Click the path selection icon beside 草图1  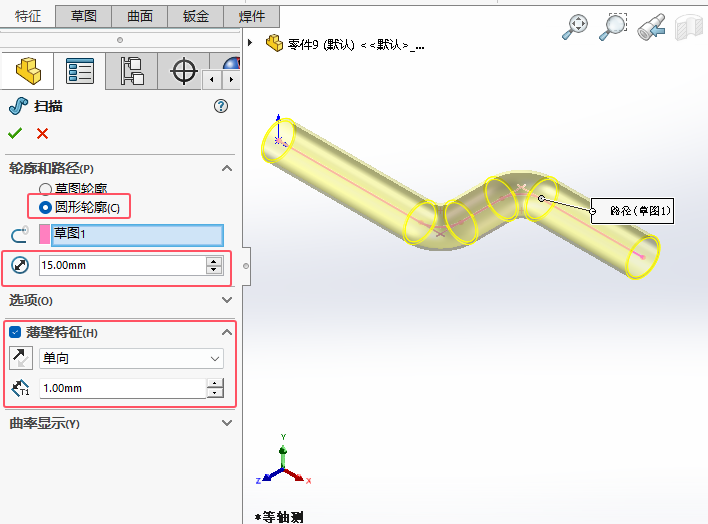point(19,234)
